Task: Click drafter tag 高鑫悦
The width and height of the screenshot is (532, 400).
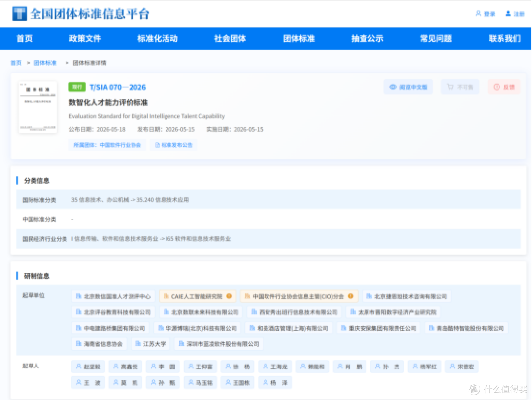Action: point(126,367)
